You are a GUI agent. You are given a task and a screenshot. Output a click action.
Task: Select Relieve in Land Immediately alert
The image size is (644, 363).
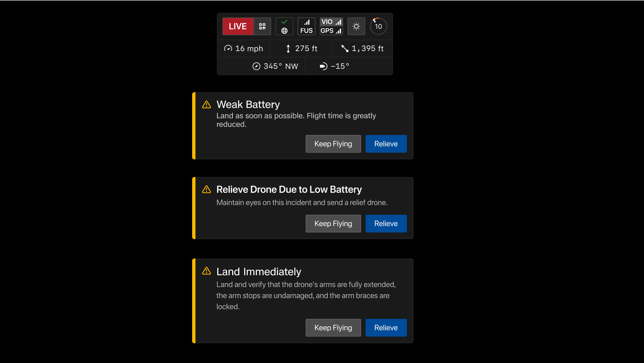386,328
